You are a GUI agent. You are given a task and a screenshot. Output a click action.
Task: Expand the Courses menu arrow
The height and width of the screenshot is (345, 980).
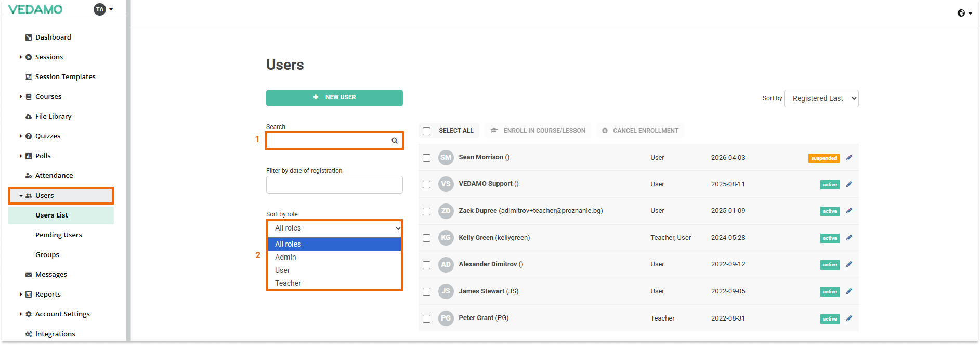click(x=21, y=97)
